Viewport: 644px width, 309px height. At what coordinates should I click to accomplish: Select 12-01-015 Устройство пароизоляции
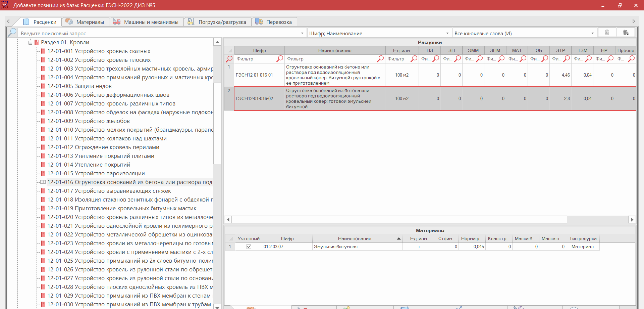click(x=96, y=173)
